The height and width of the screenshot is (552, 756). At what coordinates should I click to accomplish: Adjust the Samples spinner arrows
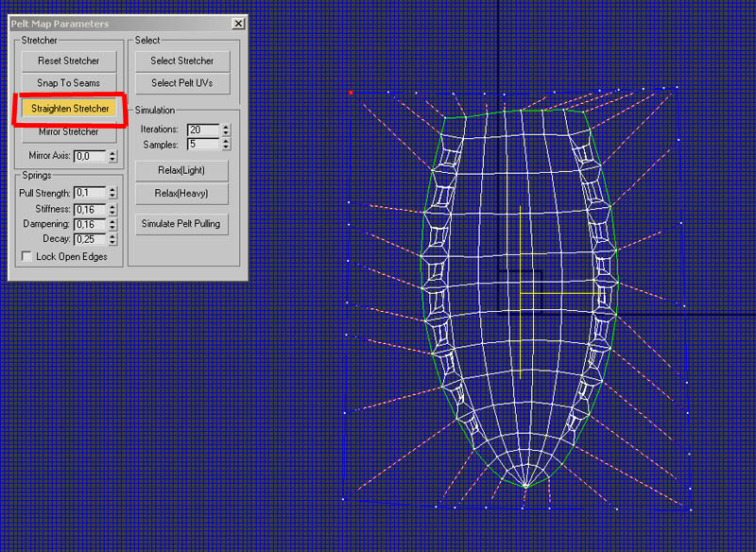click(x=226, y=145)
